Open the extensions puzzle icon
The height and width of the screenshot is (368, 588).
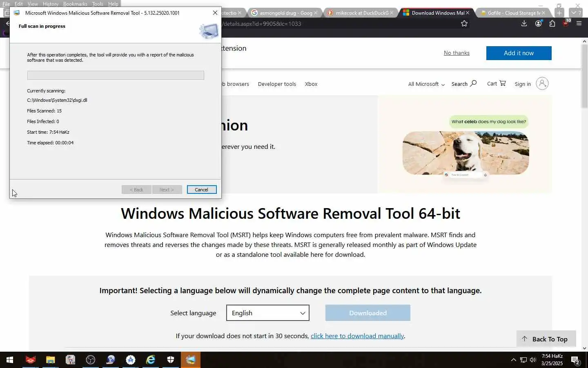[552, 24]
